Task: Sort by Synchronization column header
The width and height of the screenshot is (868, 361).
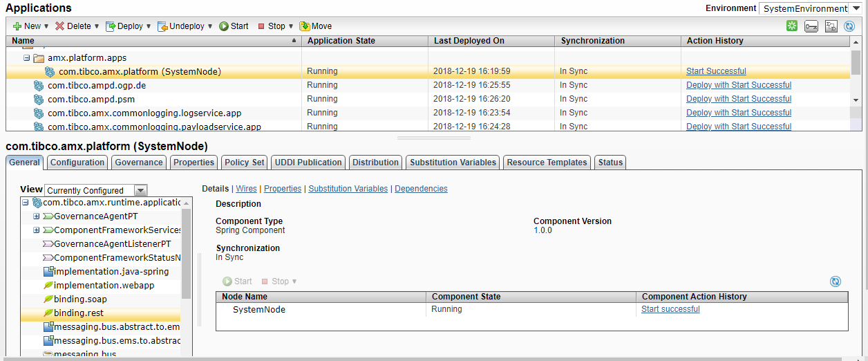Action: [x=617, y=41]
